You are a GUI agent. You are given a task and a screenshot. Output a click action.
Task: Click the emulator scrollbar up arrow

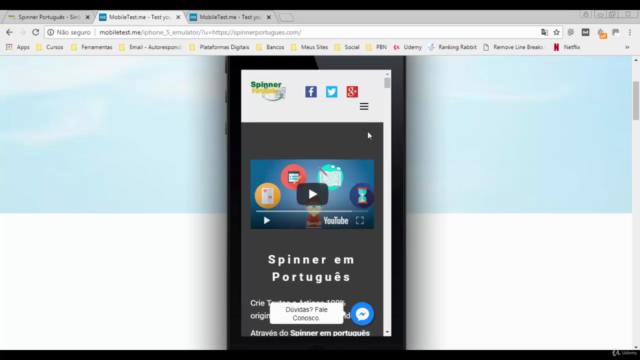coord(387,74)
